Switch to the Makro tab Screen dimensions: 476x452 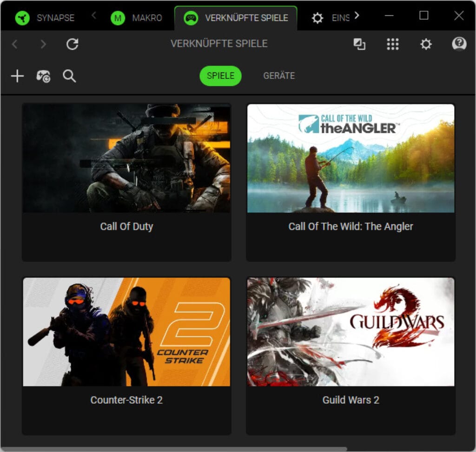[137, 18]
